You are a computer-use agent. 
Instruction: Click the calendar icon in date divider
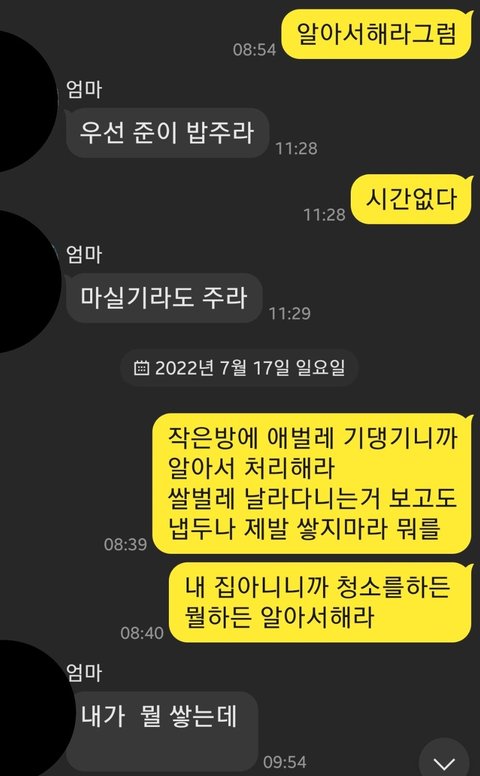click(x=142, y=368)
